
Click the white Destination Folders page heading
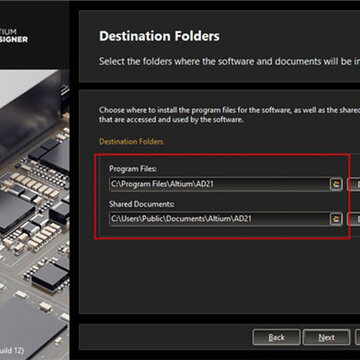159,36
